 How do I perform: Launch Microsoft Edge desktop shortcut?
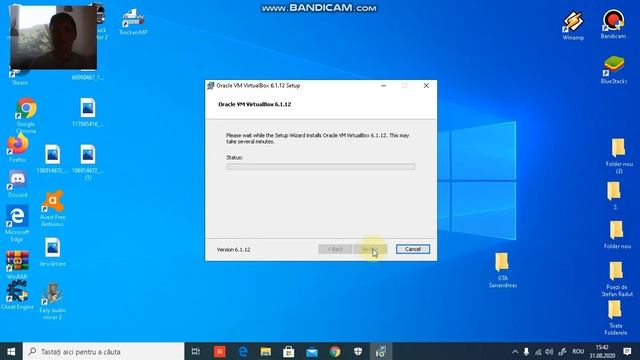click(17, 223)
